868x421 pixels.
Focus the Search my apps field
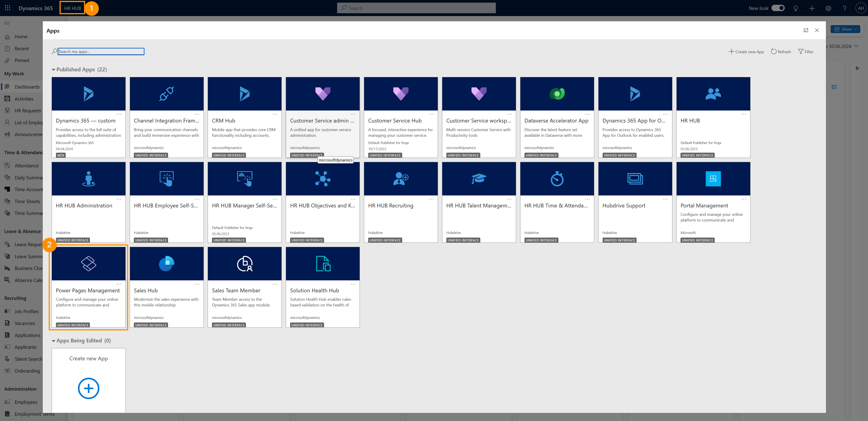click(101, 52)
